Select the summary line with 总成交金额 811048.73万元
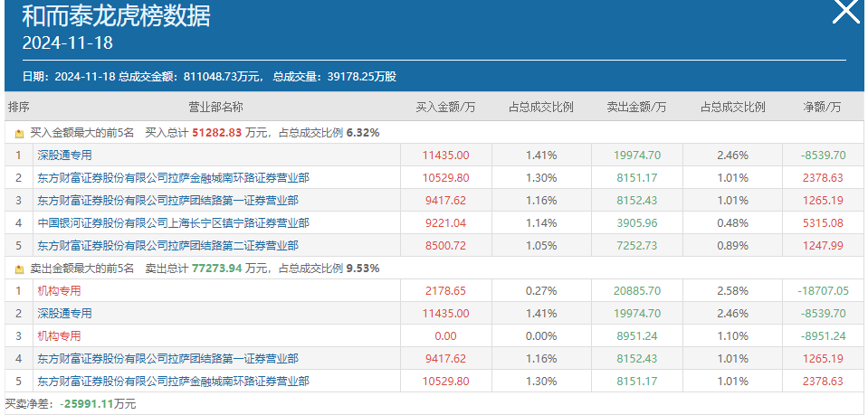The image size is (868, 415). [209, 77]
